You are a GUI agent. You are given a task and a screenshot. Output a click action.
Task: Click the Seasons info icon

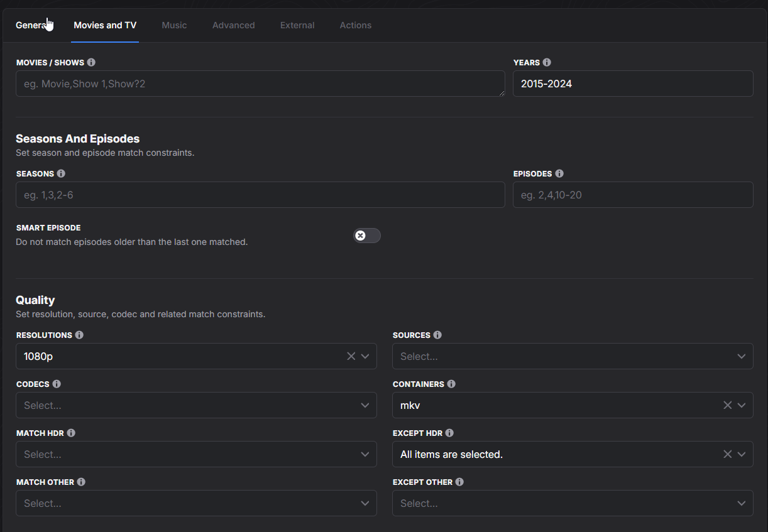point(61,173)
